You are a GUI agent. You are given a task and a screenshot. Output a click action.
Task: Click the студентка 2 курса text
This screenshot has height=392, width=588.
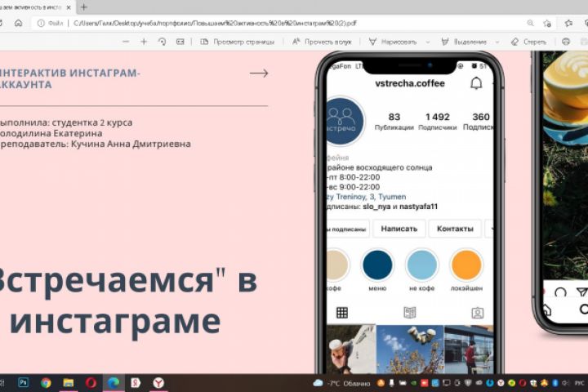(x=92, y=122)
